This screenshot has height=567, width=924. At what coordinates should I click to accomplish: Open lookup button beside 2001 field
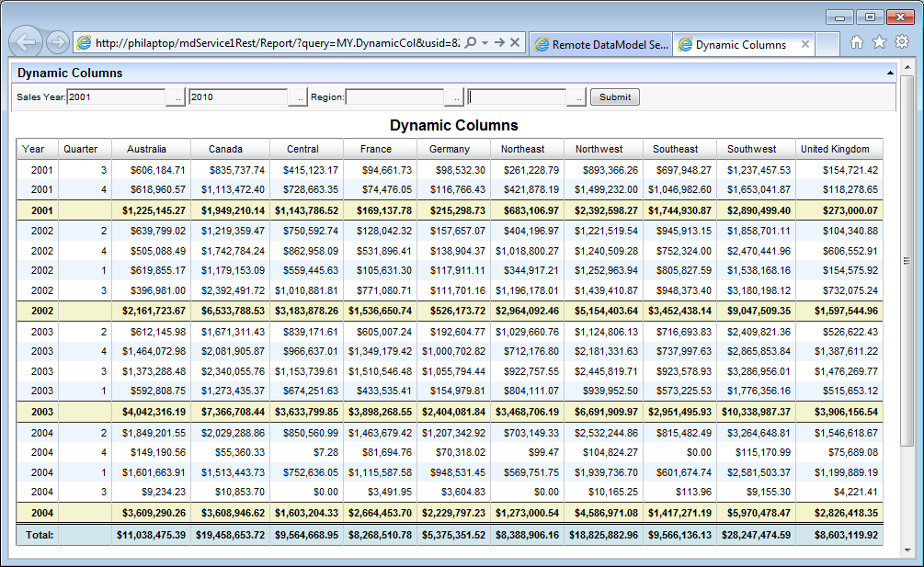[177, 97]
